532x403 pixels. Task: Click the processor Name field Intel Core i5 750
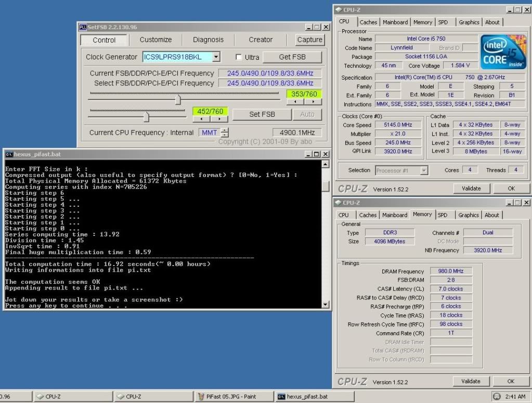(x=426, y=39)
